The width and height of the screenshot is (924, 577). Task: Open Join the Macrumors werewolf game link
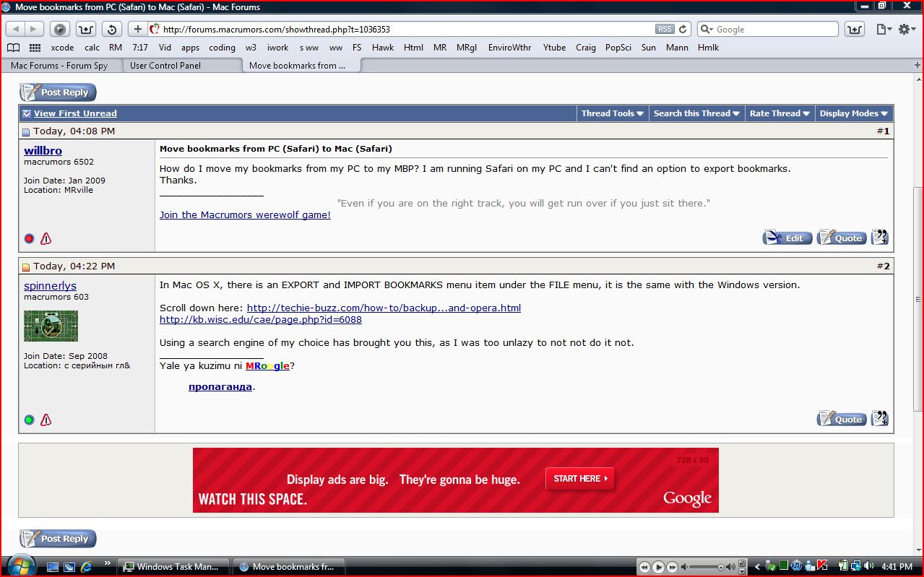(245, 215)
